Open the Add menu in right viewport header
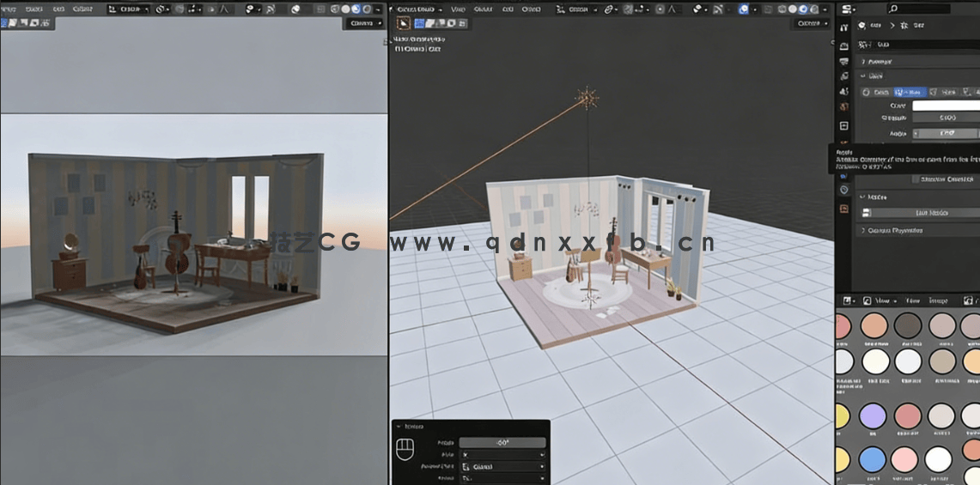Screen dimensions: 980x485 pyautogui.click(x=508, y=9)
